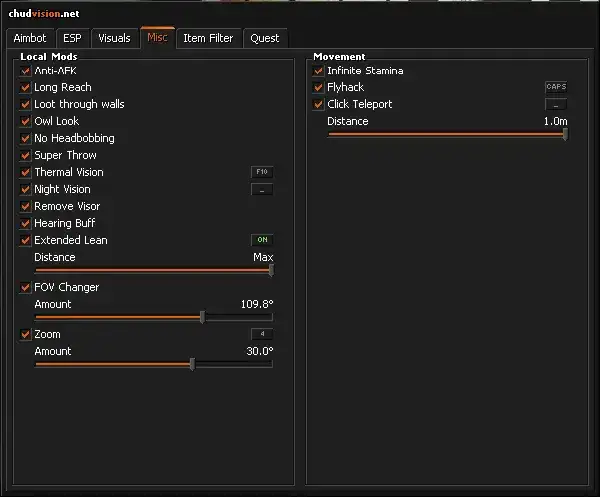600x497 pixels.
Task: Click the Click Teleport keybind box
Action: pyautogui.click(x=555, y=105)
